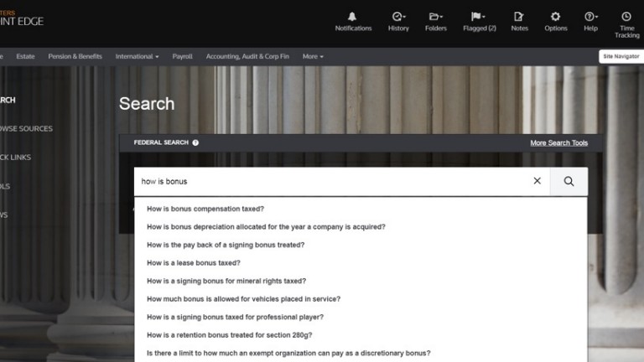Open the Time Tracking clock icon
The height and width of the screenshot is (362, 644).
click(x=626, y=17)
